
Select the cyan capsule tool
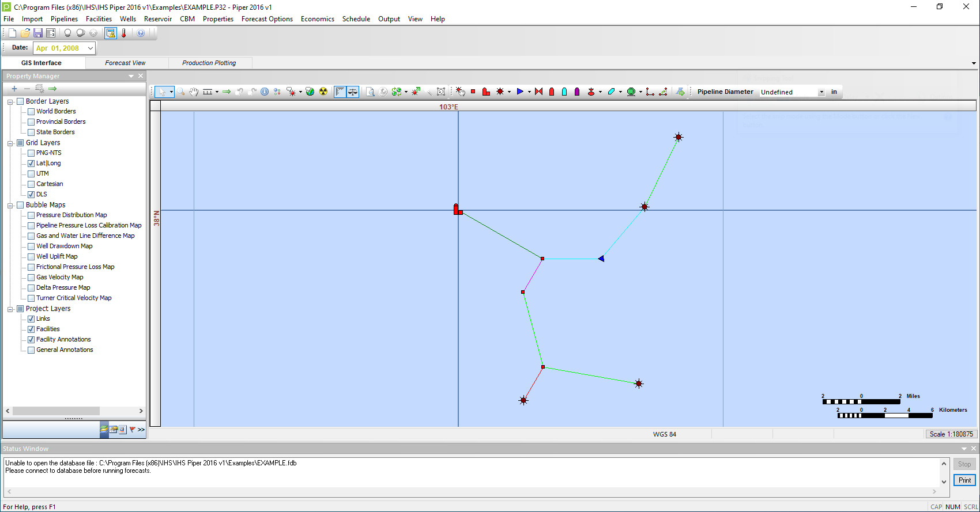click(x=564, y=92)
